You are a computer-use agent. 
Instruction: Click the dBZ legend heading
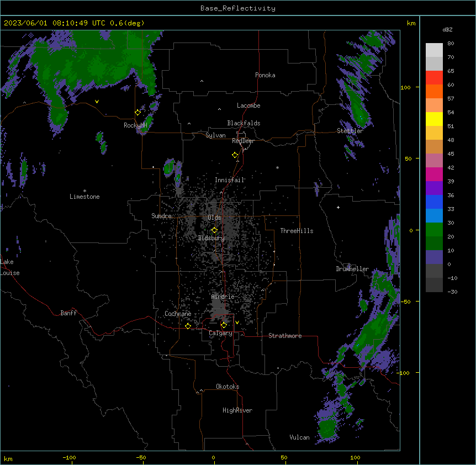click(447, 30)
